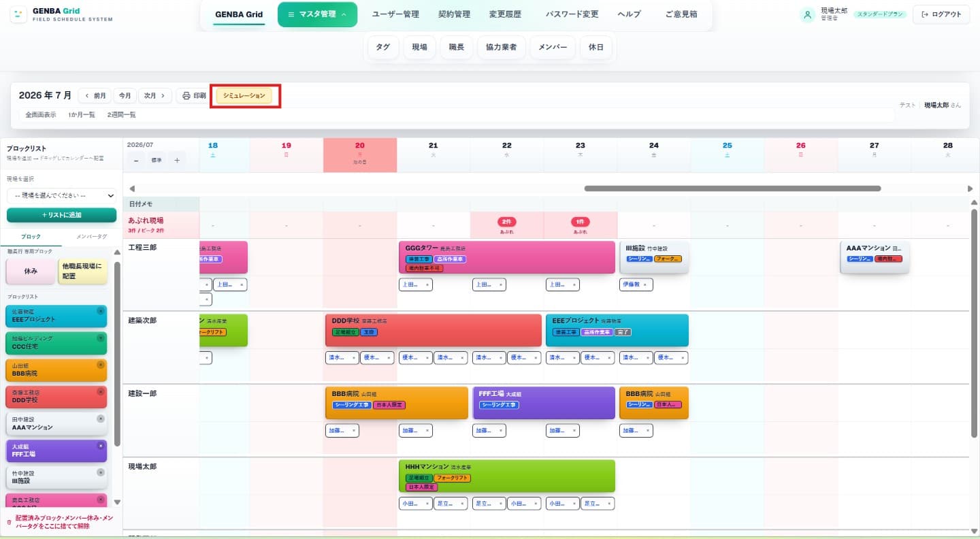Screen dimensions: 980x539
Task: Open the ご意見箱 menu item
Action: 681,14
